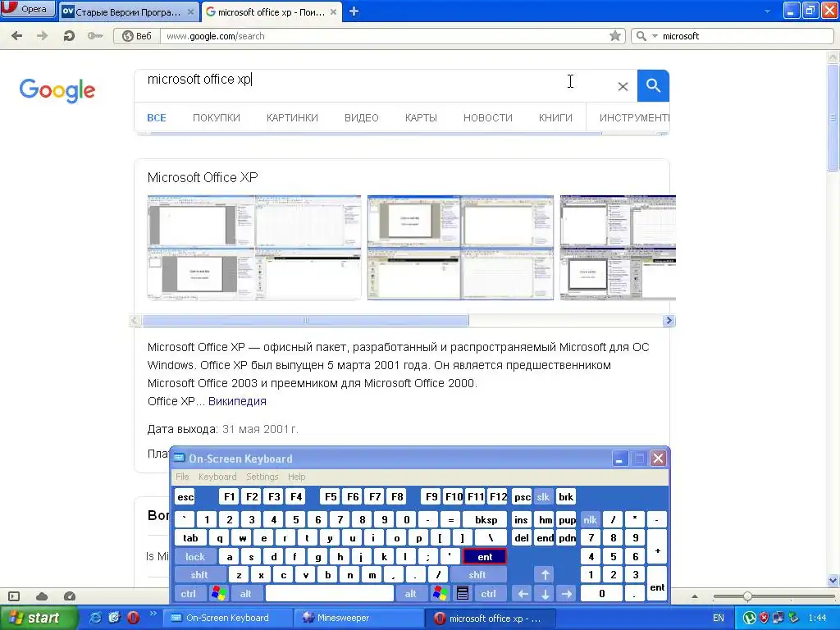Image resolution: width=840 pixels, height=630 pixels.
Task: Click the bksp key on keyboard
Action: point(486,519)
